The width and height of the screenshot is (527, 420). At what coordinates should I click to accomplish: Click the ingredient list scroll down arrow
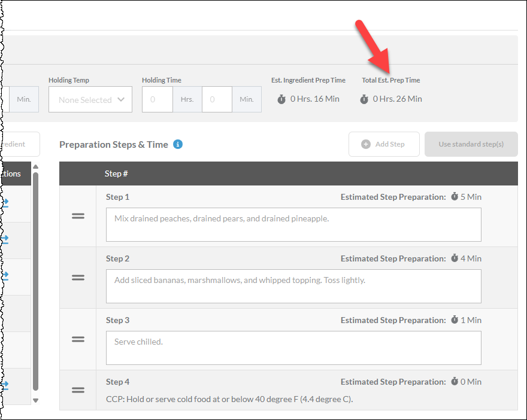pyautogui.click(x=35, y=400)
